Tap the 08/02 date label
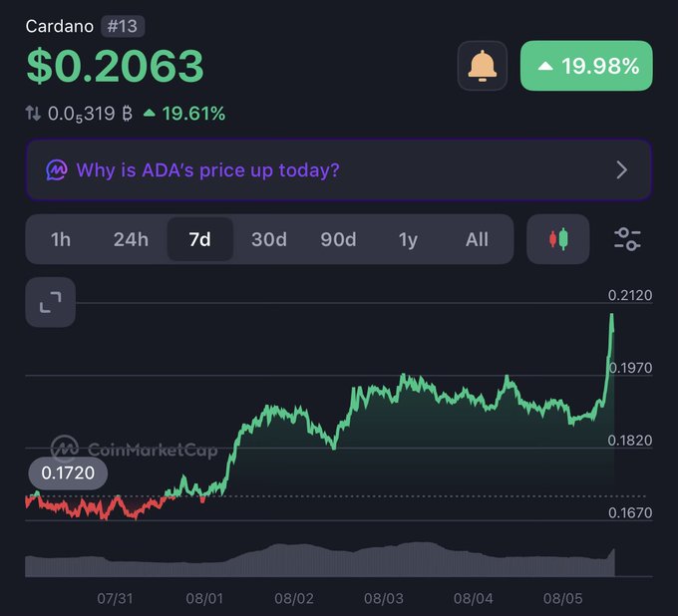The height and width of the screenshot is (616, 678). tap(294, 599)
